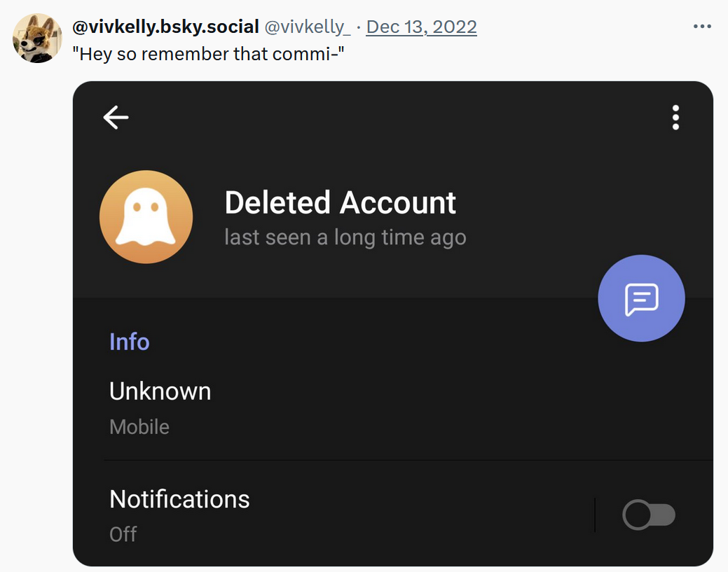This screenshot has height=572, width=728.
Task: Click the Mobile label under Unknown
Action: (x=139, y=427)
